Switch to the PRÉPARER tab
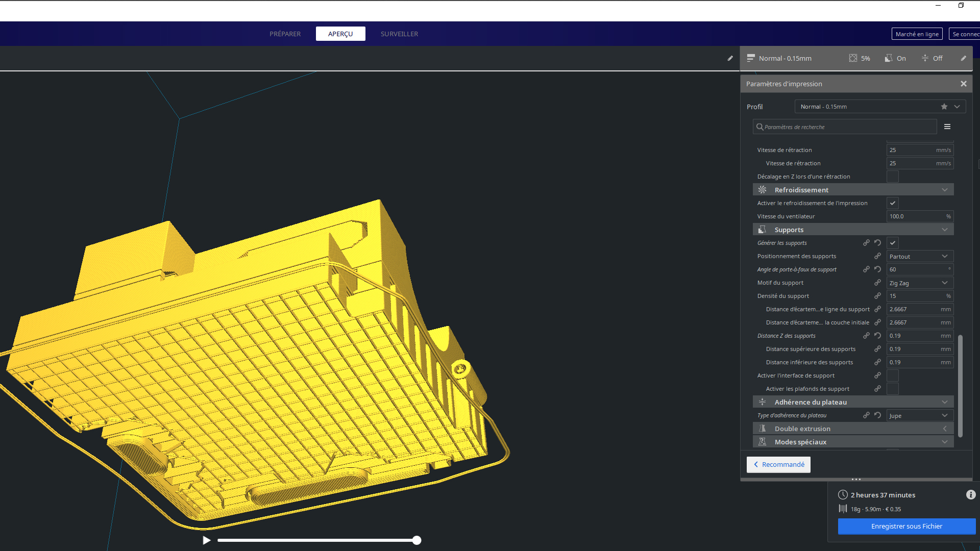The height and width of the screenshot is (551, 980). tap(285, 34)
